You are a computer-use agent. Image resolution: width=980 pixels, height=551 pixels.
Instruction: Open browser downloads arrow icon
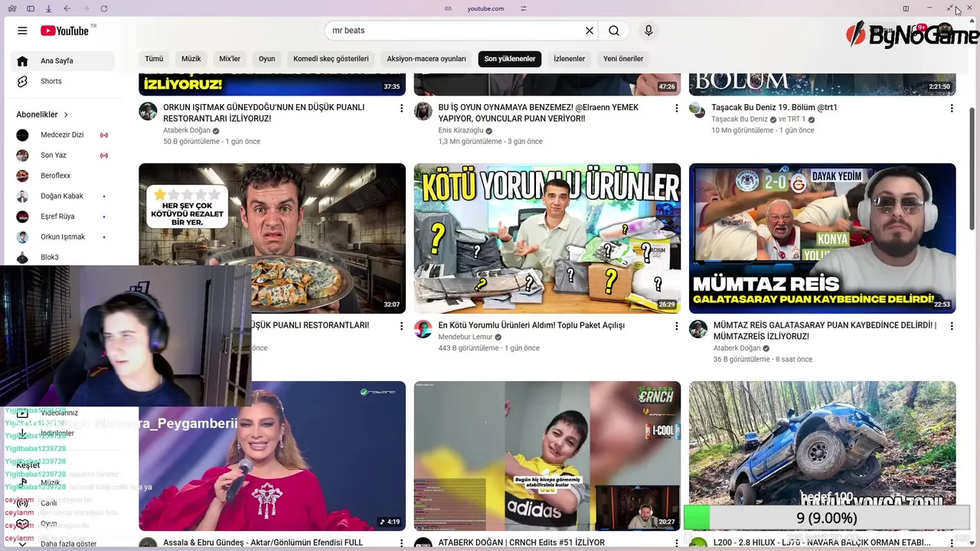pyautogui.click(x=49, y=8)
